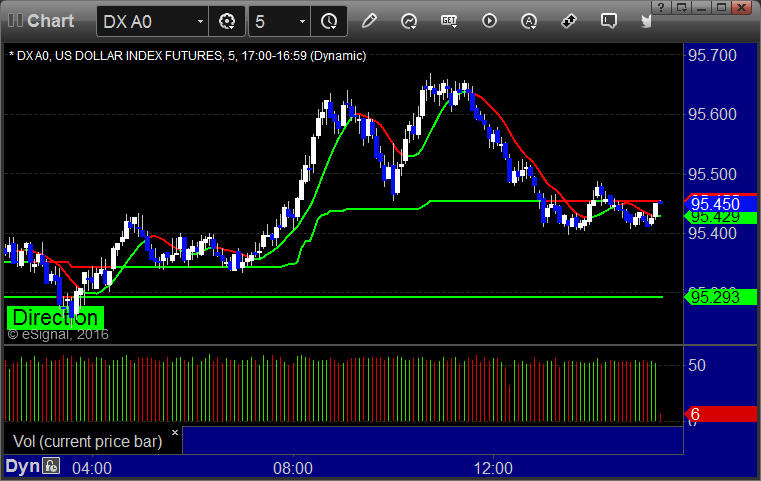This screenshot has width=761, height=481.
Task: Click the 08:00 time axis label
Action: click(x=293, y=468)
